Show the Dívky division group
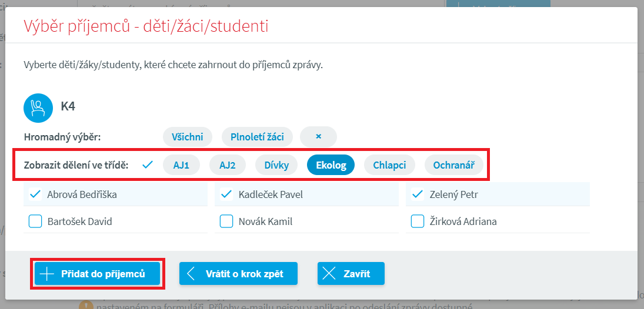Image resolution: width=644 pixels, height=309 pixels. point(276,165)
